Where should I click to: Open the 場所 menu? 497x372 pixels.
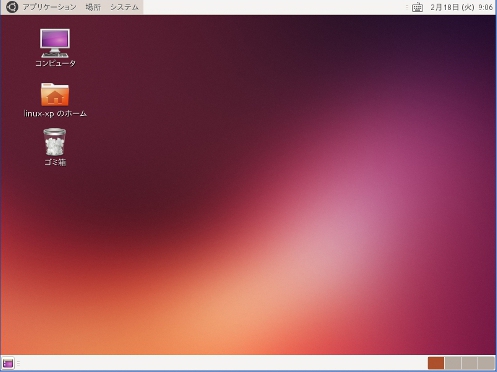click(93, 7)
